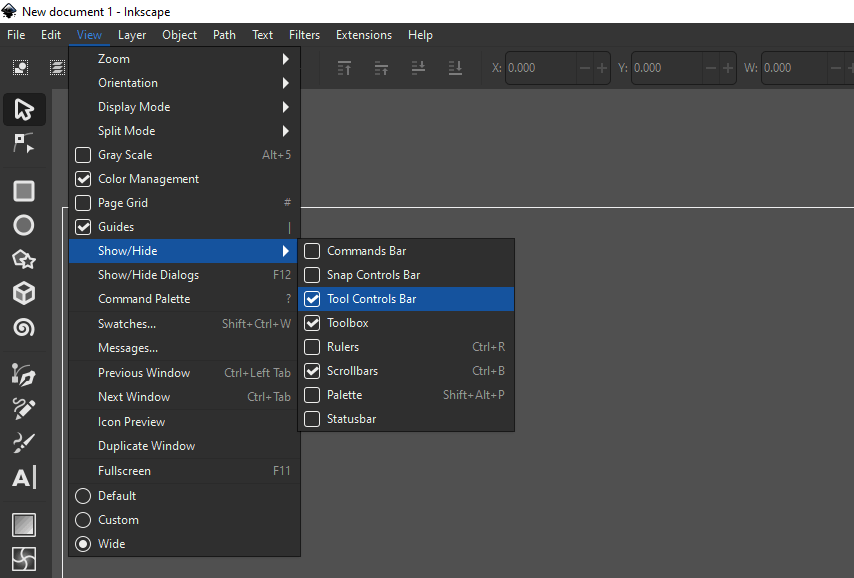Screen dimensions: 854x578
Task: Pick the Star and polygon tool
Action: point(24,259)
